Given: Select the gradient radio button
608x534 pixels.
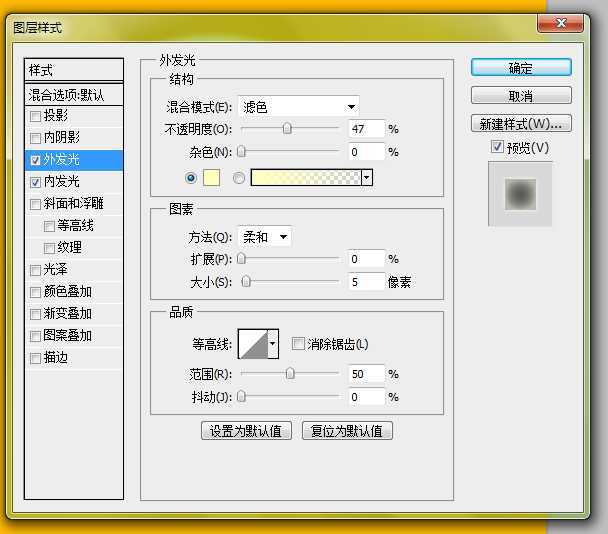Looking at the screenshot, I should (238, 178).
